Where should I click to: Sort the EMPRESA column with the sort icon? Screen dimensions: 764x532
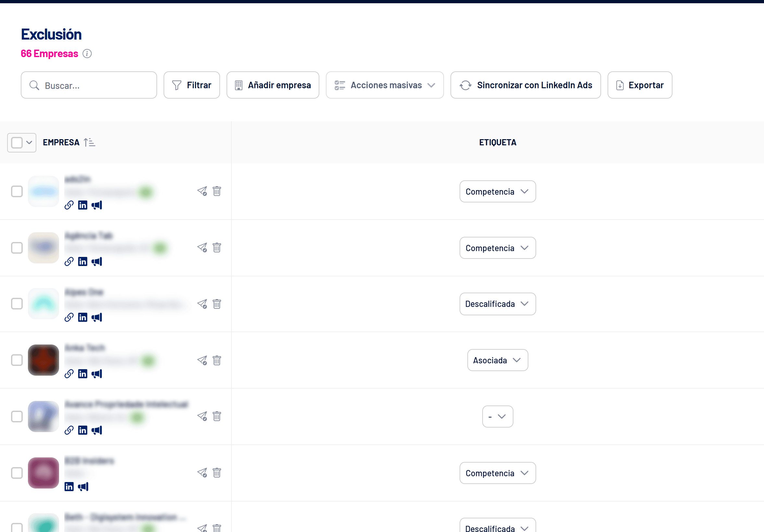89,143
